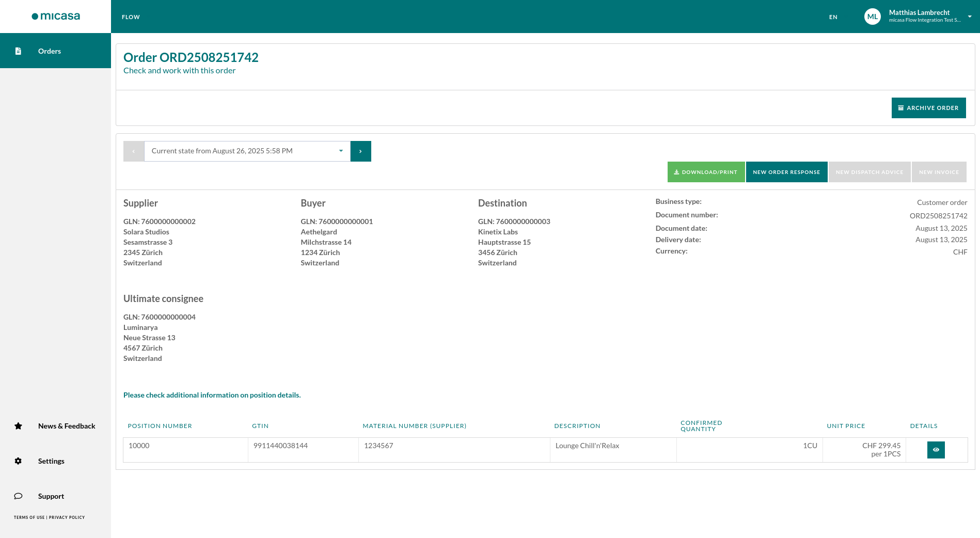
Task: Click supplier GLN 7600000000002
Action: pyautogui.click(x=160, y=221)
